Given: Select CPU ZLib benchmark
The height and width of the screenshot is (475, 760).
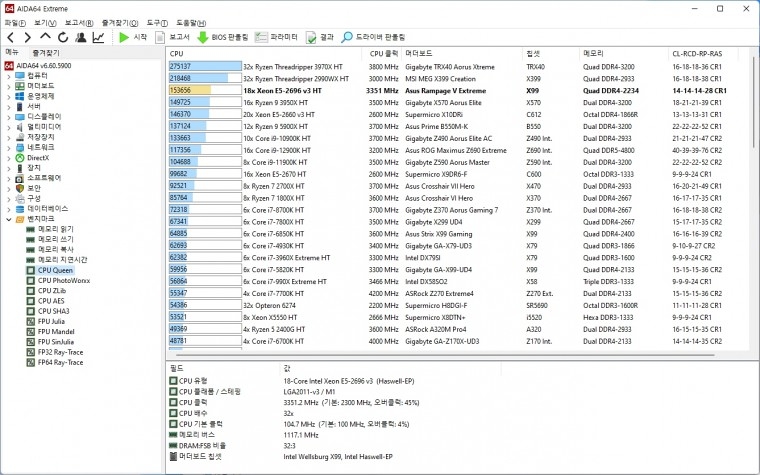Looking at the screenshot, I should click(x=52, y=291).
